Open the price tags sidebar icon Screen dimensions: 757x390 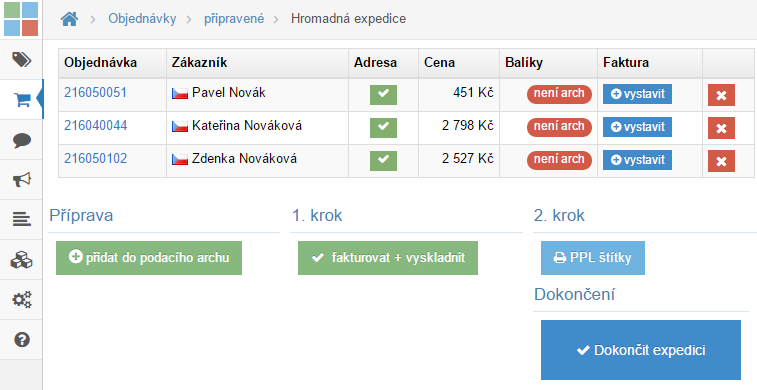click(21, 59)
